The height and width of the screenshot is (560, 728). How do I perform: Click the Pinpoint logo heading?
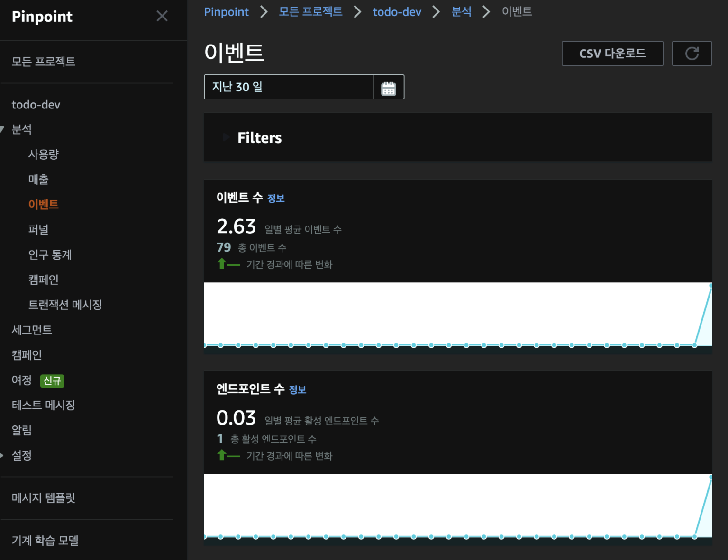[x=42, y=17]
